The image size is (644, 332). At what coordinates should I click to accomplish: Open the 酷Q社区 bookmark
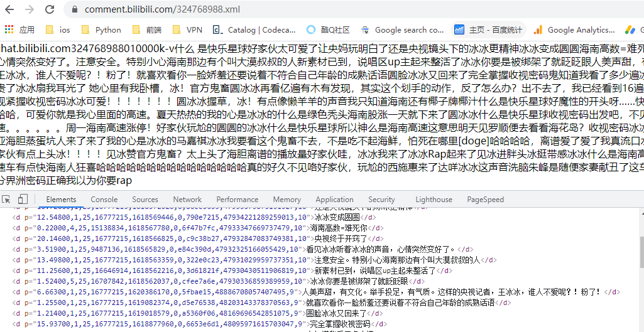tap(328, 30)
